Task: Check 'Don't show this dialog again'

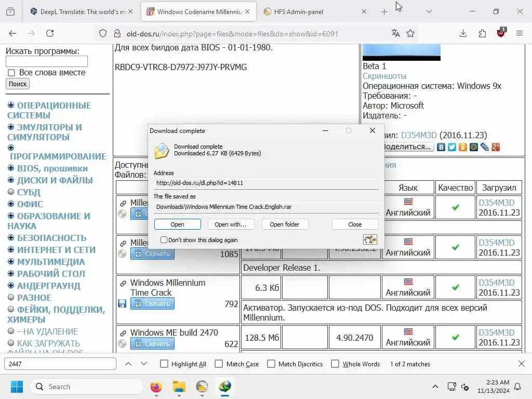Action: click(x=164, y=240)
